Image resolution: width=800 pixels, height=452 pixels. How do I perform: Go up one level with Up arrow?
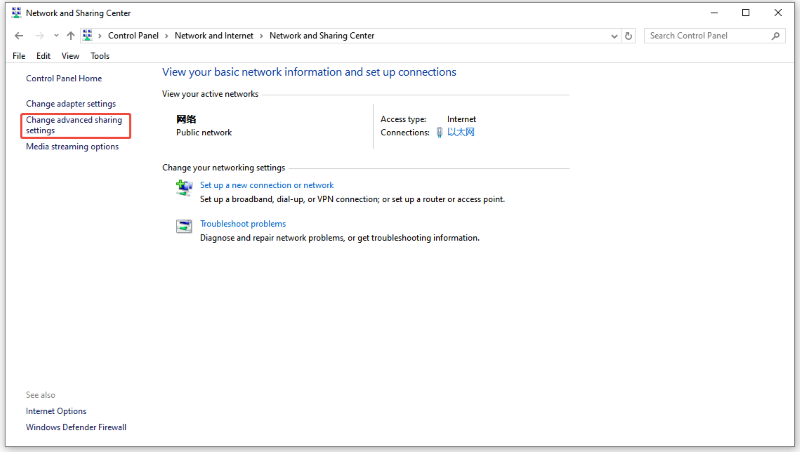tap(70, 36)
